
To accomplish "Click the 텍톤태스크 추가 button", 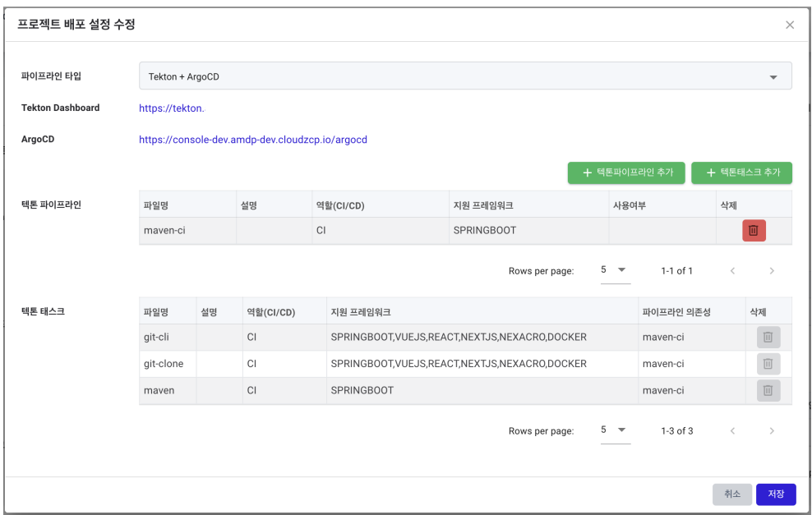I will (x=741, y=172).
